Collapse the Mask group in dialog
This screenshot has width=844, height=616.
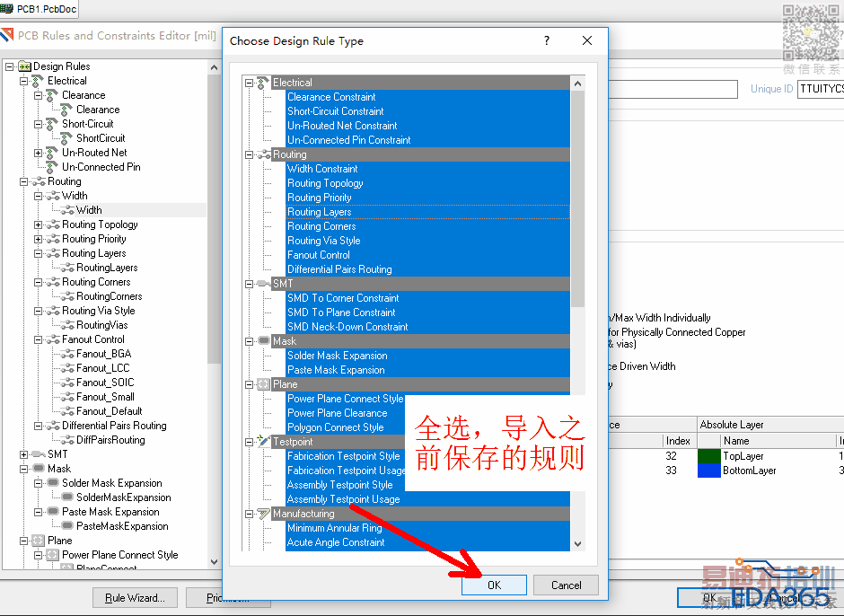pos(249,341)
